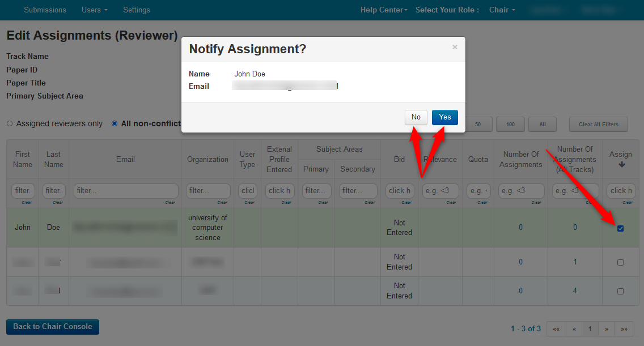The width and height of the screenshot is (644, 346).
Task: Click the Email column header
Action: tap(125, 159)
